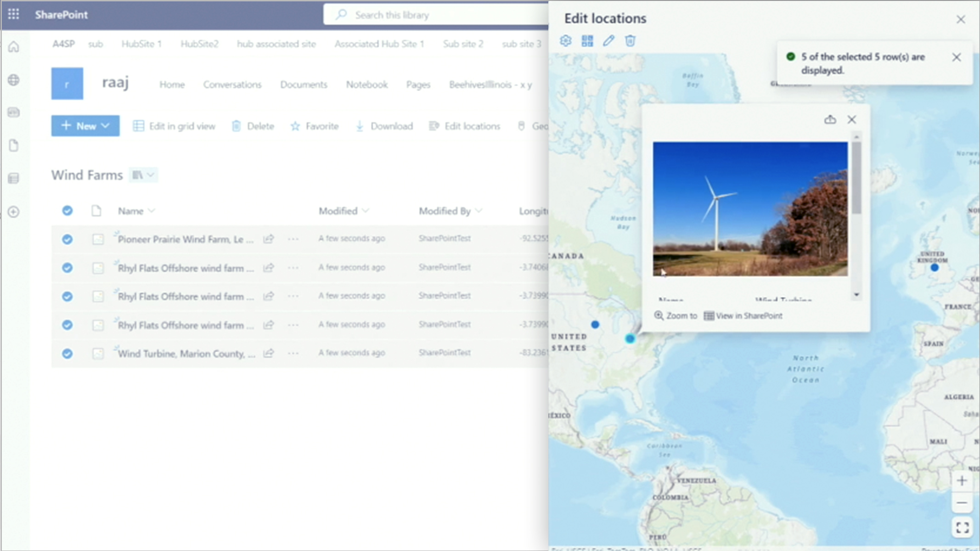Expand the New button dropdown

(106, 126)
